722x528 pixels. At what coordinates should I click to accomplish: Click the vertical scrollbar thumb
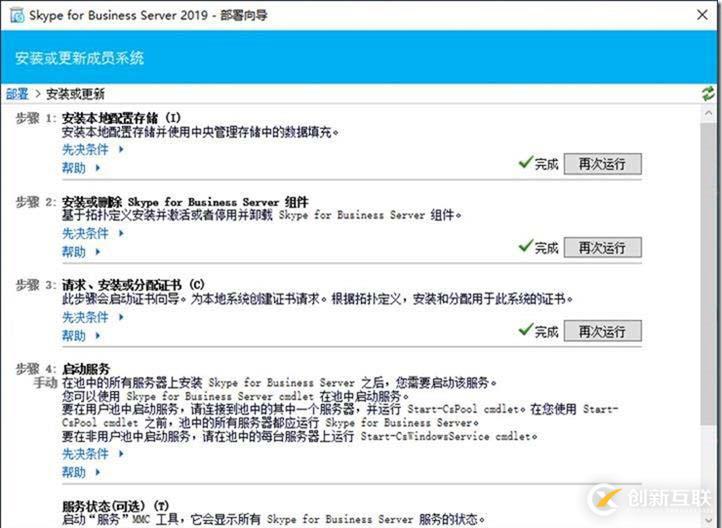tap(708, 274)
